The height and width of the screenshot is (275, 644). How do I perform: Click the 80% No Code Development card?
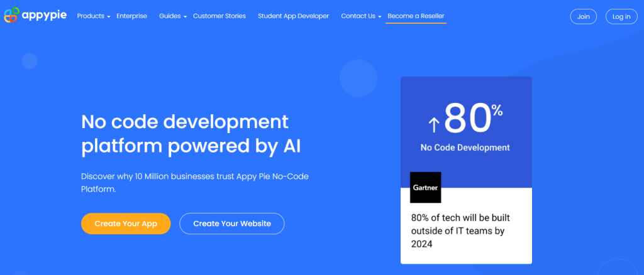pyautogui.click(x=466, y=170)
